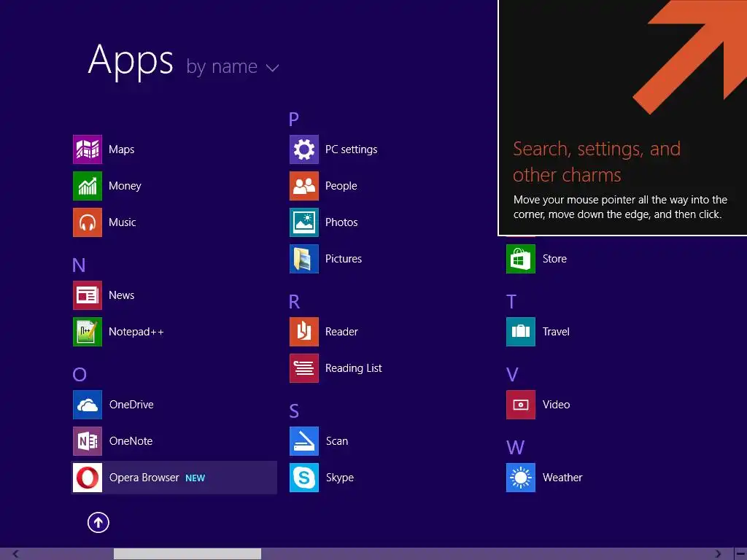Click the chevron next to 'by name'
747x560 pixels.
coord(273,68)
